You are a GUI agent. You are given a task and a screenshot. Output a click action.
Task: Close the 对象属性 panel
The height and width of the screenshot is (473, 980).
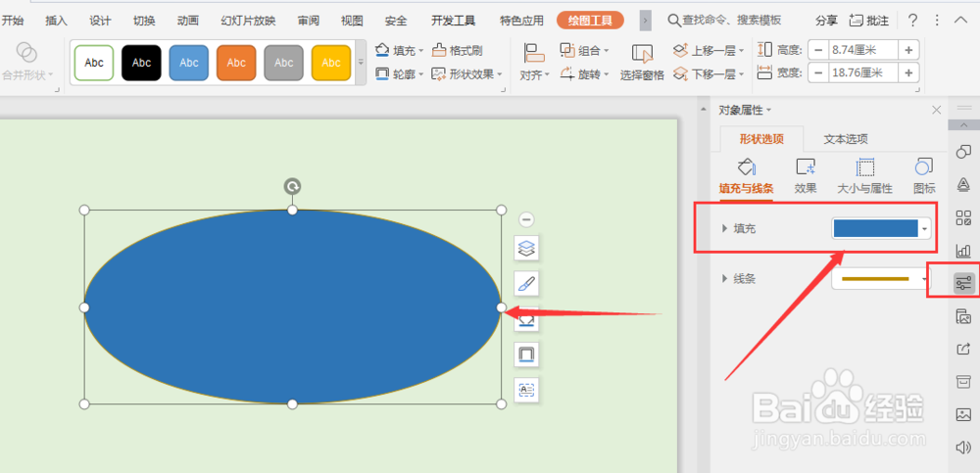click(936, 110)
